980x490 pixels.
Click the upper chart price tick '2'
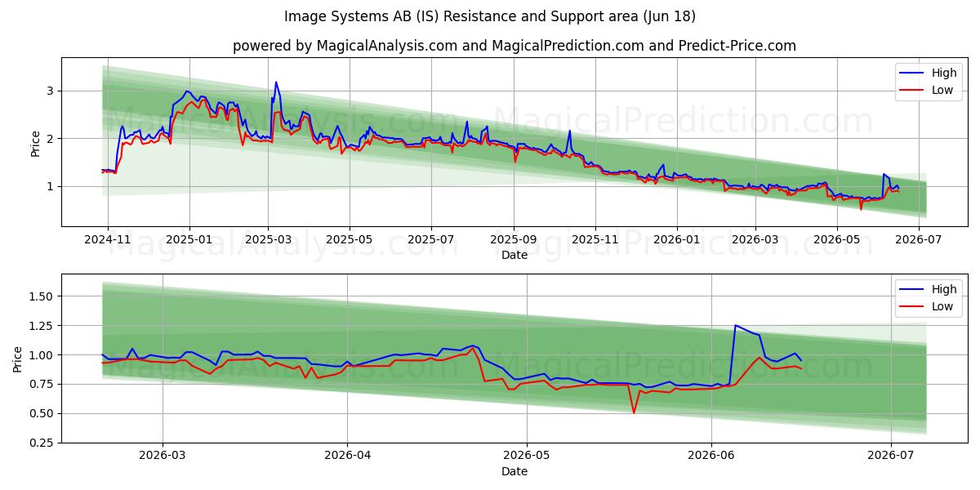(x=50, y=139)
